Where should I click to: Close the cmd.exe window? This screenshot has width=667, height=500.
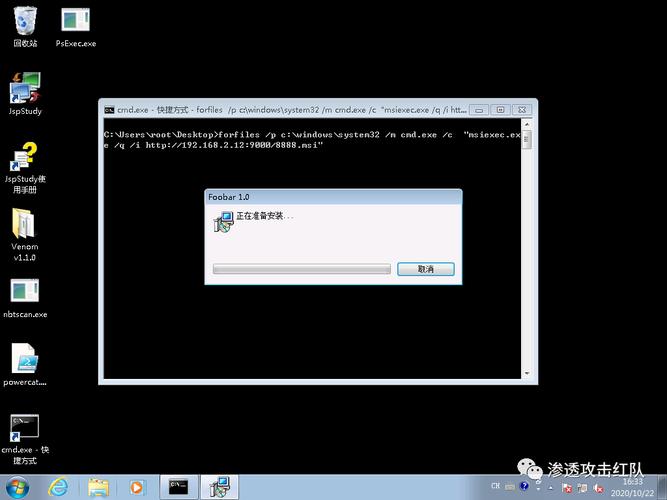[x=522, y=110]
